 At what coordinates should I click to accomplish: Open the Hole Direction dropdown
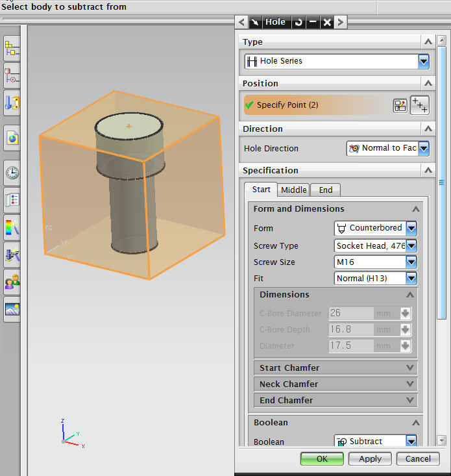pos(423,148)
